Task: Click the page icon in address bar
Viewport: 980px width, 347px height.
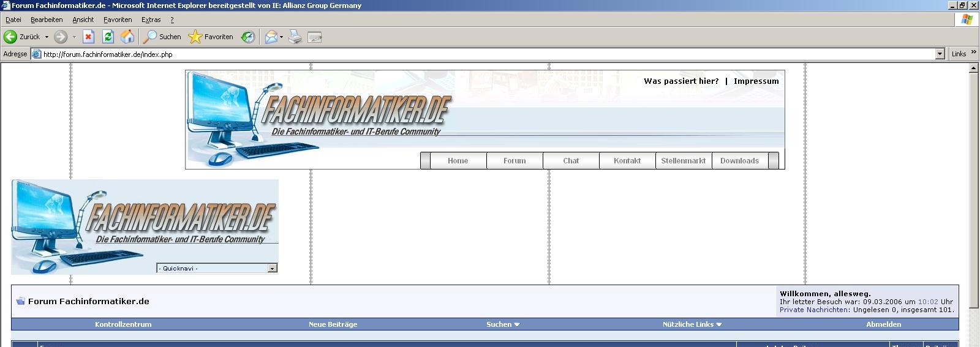Action: (x=36, y=54)
